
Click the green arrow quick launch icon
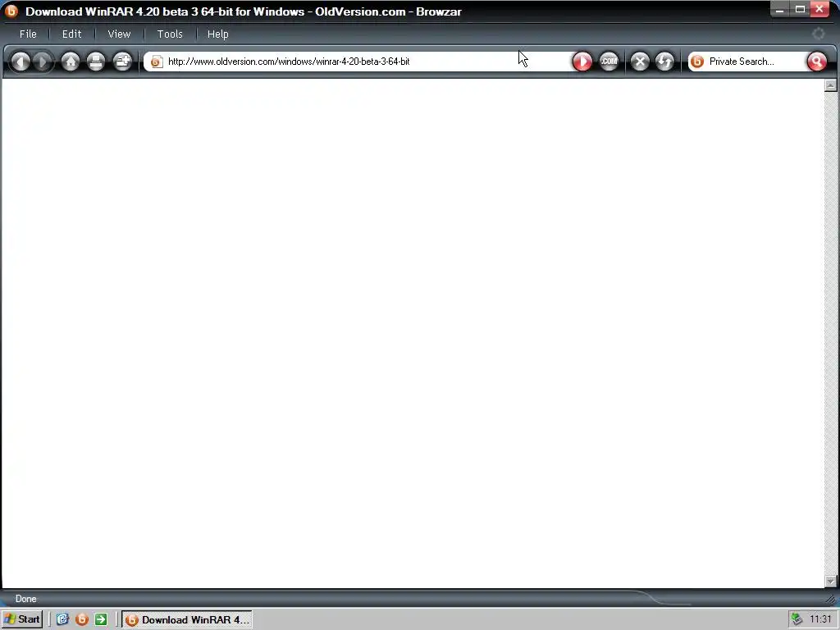101,620
